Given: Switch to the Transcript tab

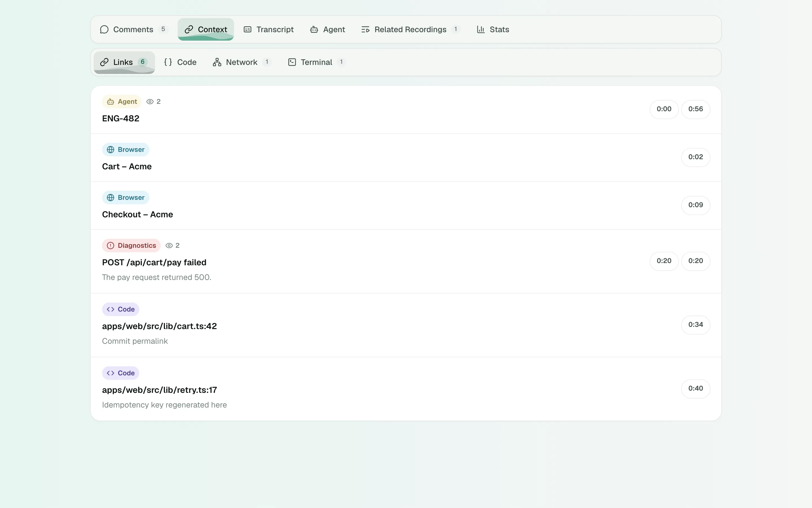Looking at the screenshot, I should pos(268,29).
